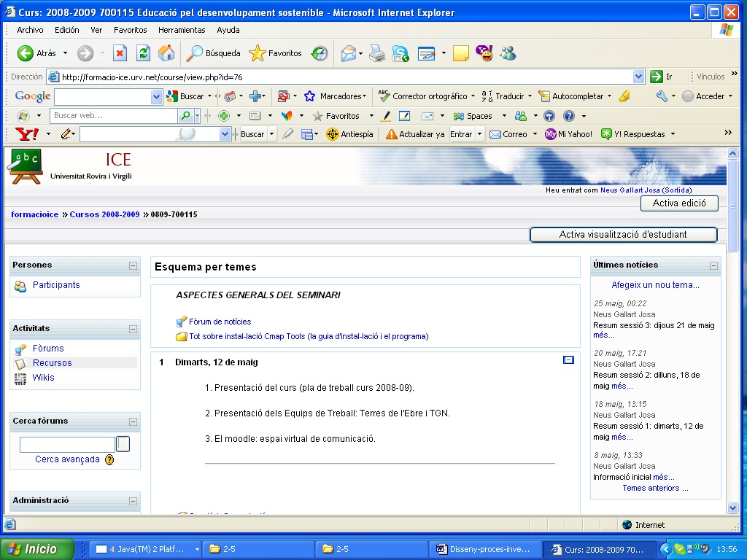Open the address bar dropdown arrow
747x560 pixels.
[x=639, y=77]
